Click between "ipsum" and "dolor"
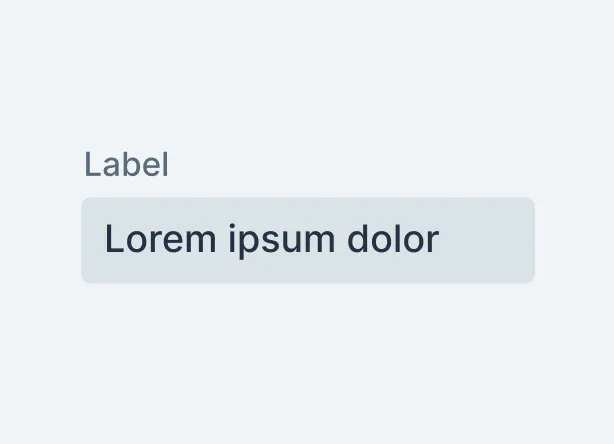The height and width of the screenshot is (444, 614). click(339, 240)
